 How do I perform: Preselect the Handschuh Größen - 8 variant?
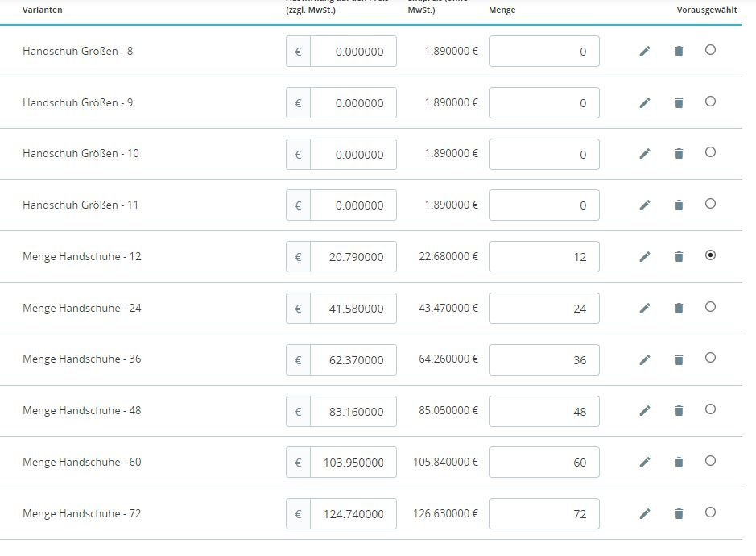tap(710, 50)
